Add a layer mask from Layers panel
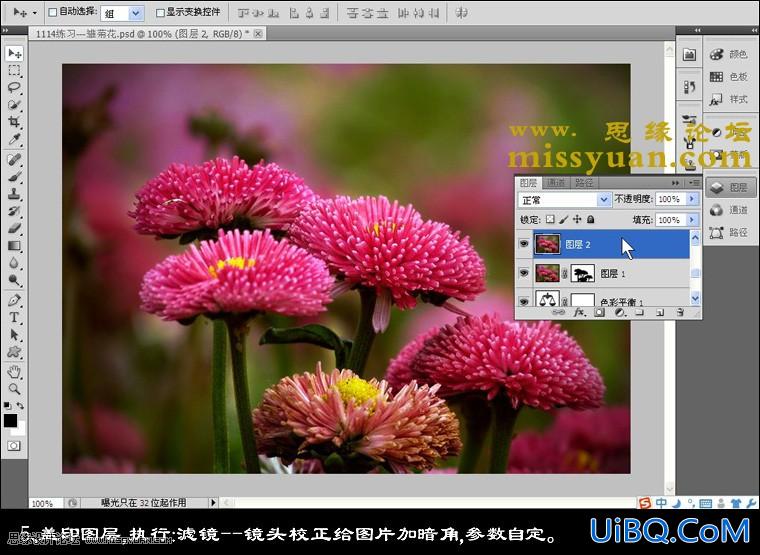The width and height of the screenshot is (760, 555). [x=600, y=313]
